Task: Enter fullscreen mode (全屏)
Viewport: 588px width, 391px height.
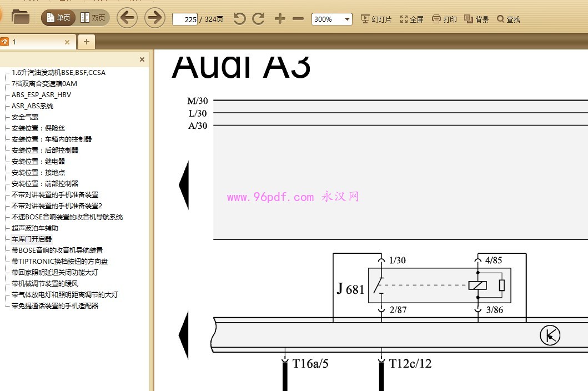Action: click(412, 19)
